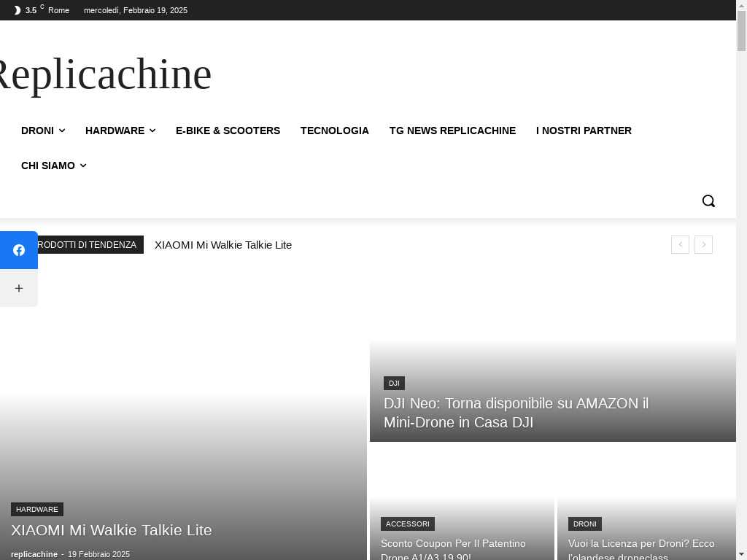Click the 19 Febbraio 2025 article date
This screenshot has height=560, width=747.
[x=98, y=554]
